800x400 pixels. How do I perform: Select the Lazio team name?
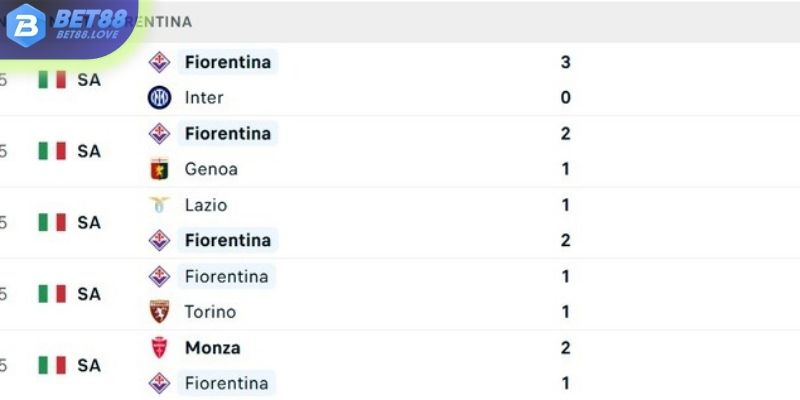(206, 205)
